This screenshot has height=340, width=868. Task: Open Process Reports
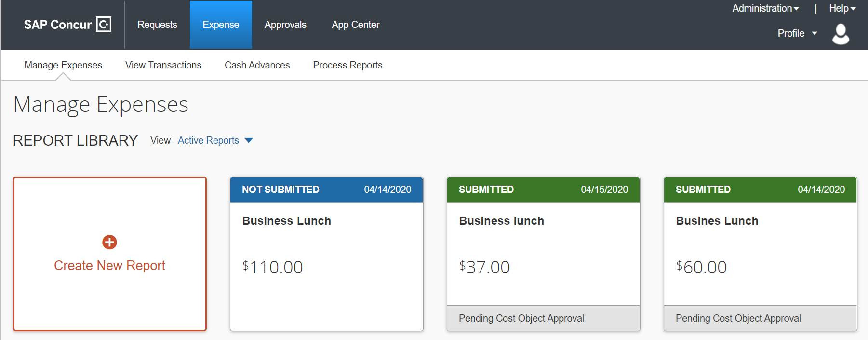click(347, 65)
